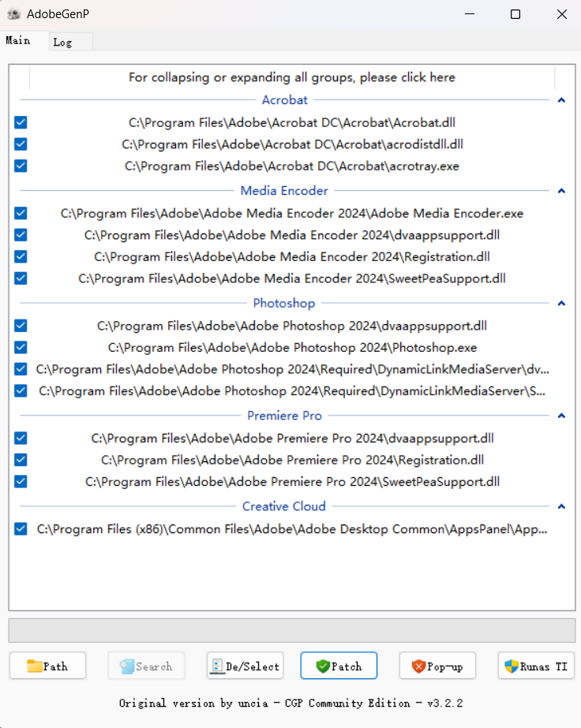The height and width of the screenshot is (728, 581).
Task: Click the De/Select list icon
Action: 217,666
